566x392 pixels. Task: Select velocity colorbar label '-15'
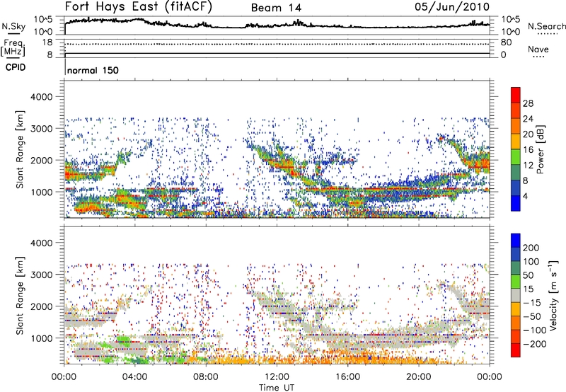532,303
